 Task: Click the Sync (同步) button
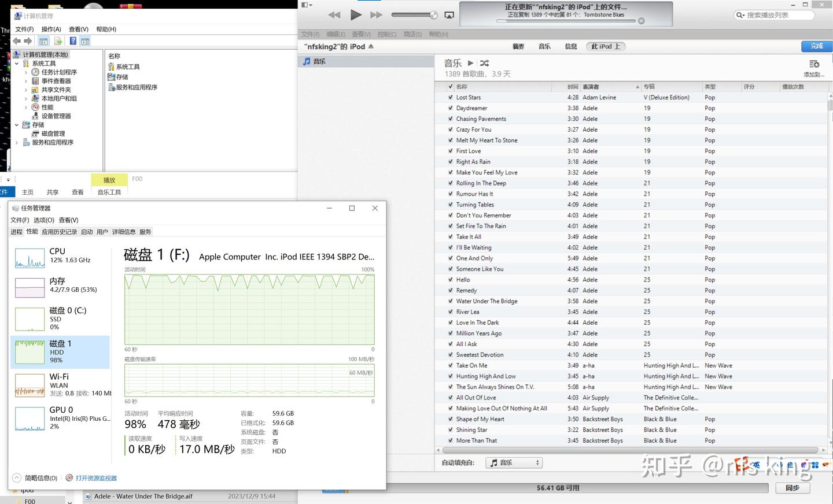[x=792, y=488]
